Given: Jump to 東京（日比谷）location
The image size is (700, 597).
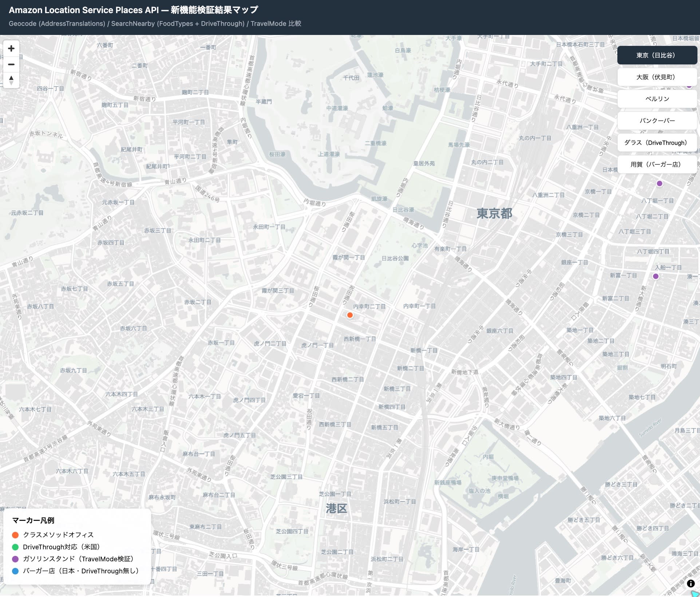Looking at the screenshot, I should click(657, 55).
